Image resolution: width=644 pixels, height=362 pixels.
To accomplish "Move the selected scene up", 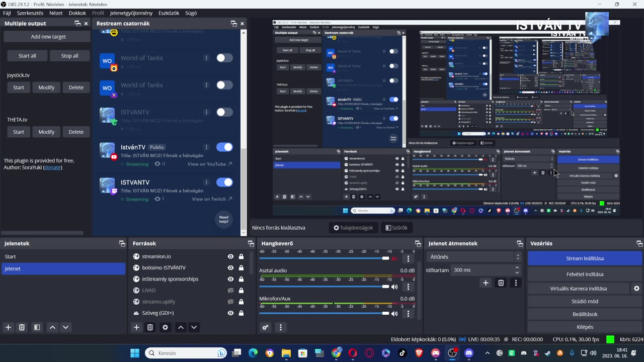I will click(52, 327).
